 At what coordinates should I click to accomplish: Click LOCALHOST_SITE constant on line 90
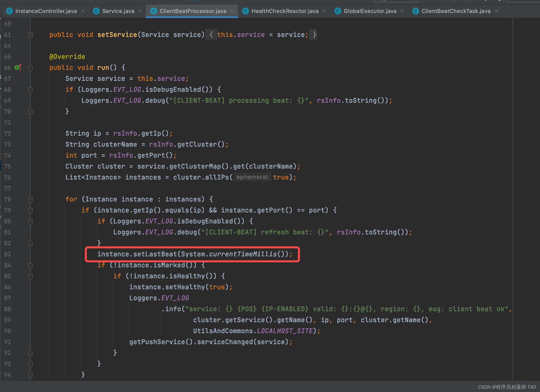pos(285,331)
